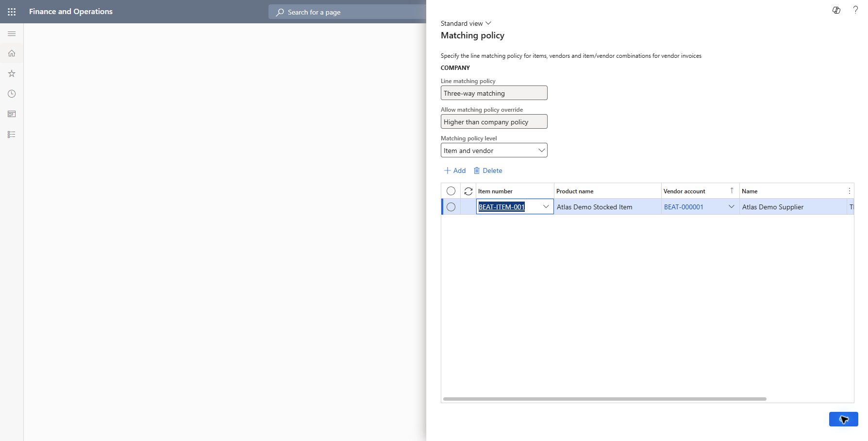Click the Atlas Demo Stocked Item cell
This screenshot has width=868, height=441.
tap(607, 207)
